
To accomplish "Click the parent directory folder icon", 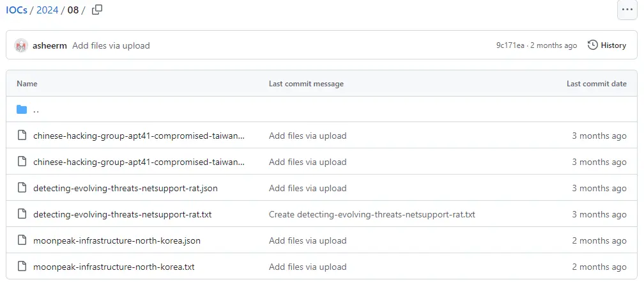I will (x=22, y=109).
